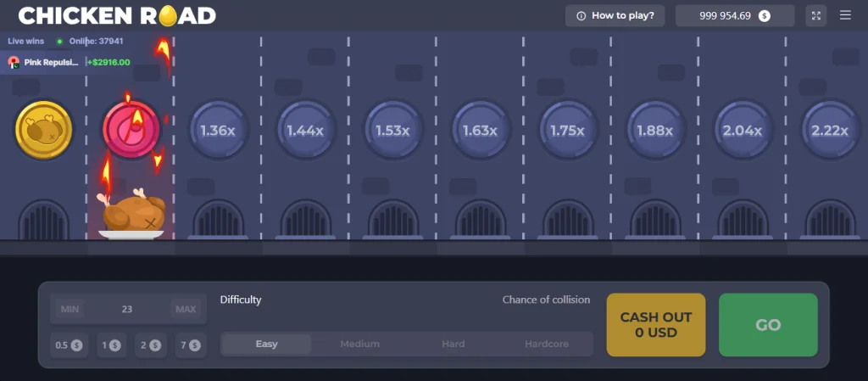Click the CASH OUT 0 USD button
Image resolution: width=868 pixels, height=381 pixels.
click(656, 324)
